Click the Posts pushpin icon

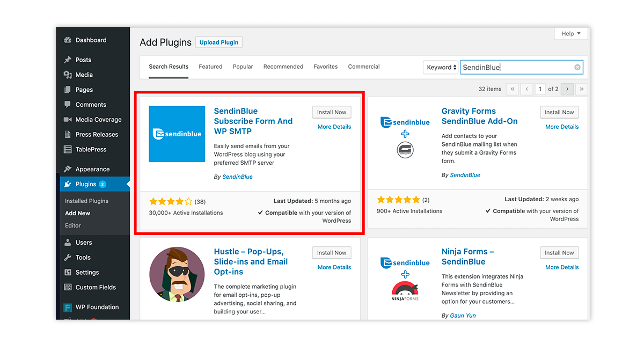pos(68,60)
